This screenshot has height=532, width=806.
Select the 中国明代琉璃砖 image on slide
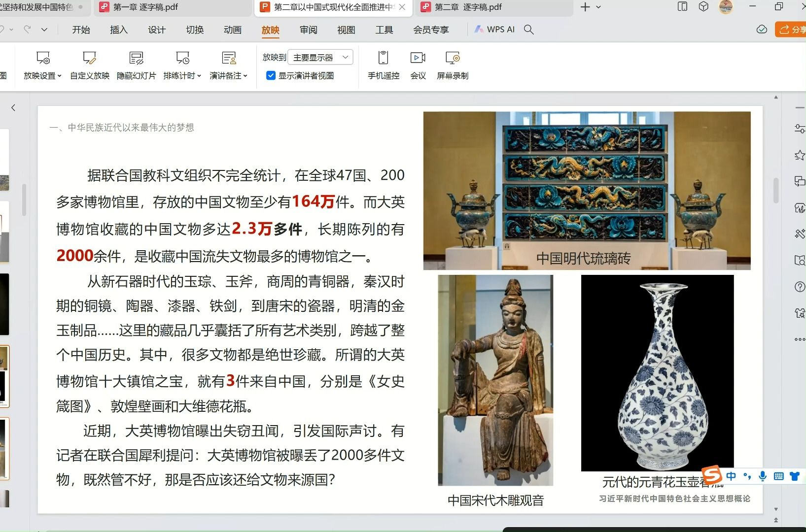(587, 191)
